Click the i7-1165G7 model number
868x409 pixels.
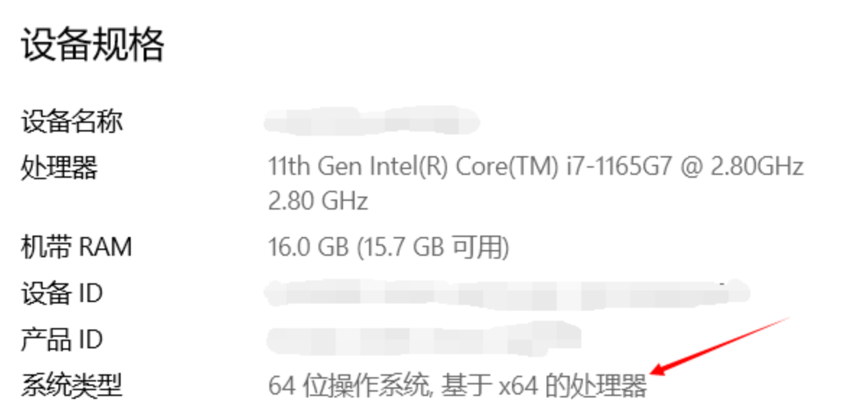[620, 167]
